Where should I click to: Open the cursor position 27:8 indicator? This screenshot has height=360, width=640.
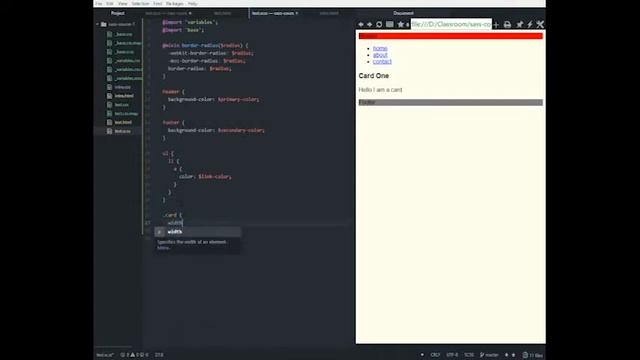click(159, 355)
